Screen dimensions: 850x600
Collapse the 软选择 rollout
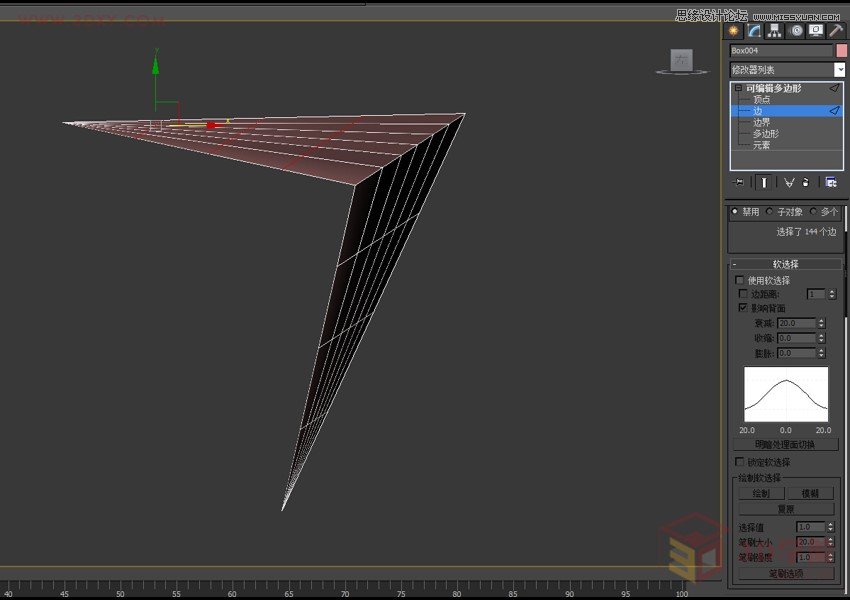coord(735,264)
